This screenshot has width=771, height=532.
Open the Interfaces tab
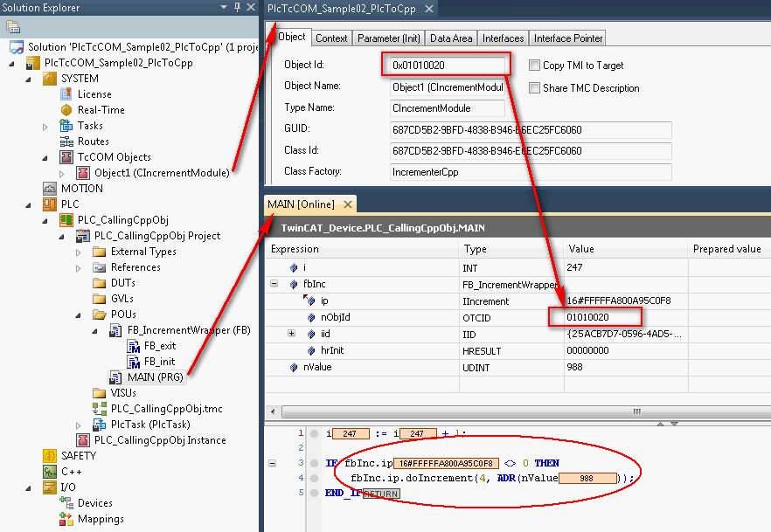503,38
